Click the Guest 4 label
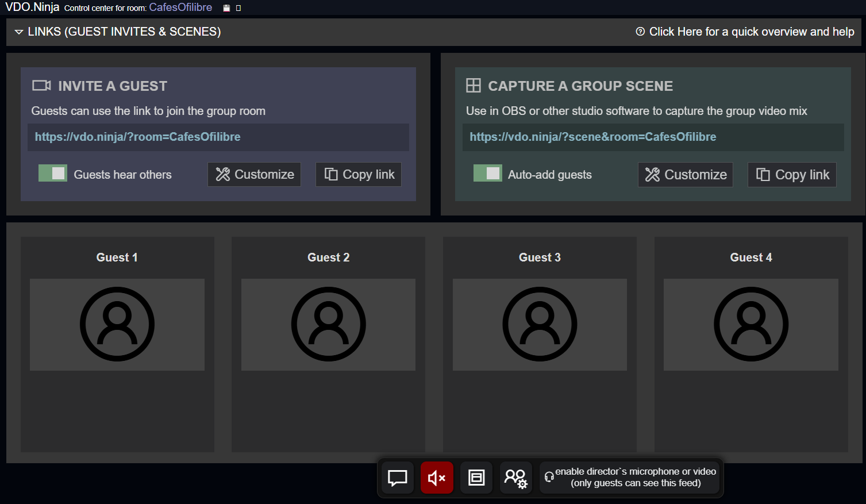This screenshot has width=866, height=504. [751, 257]
